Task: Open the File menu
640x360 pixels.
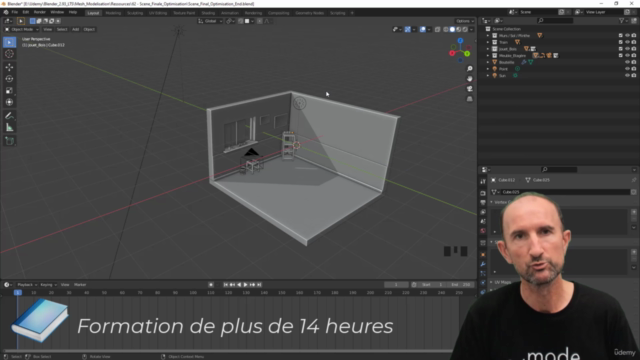Action: pos(15,12)
